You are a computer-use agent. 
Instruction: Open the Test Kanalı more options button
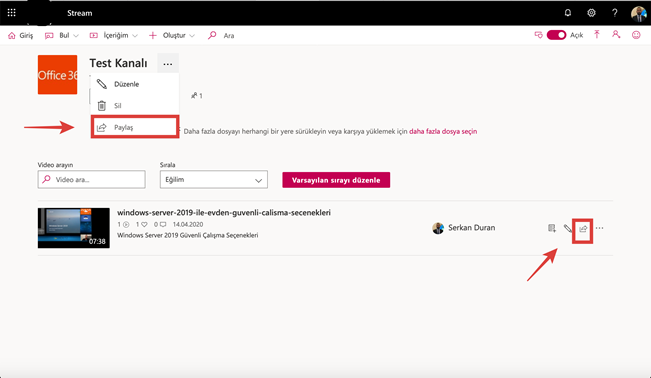click(x=168, y=64)
